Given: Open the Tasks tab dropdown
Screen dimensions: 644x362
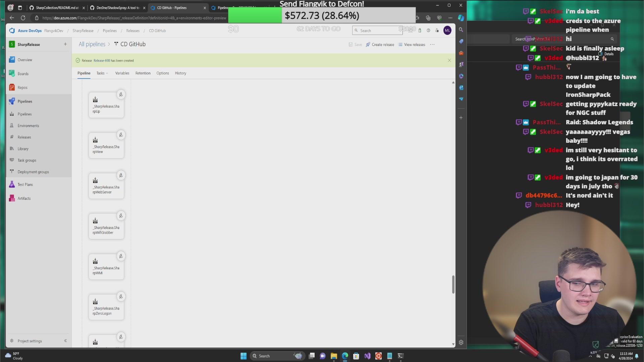Looking at the screenshot, I should [102, 73].
